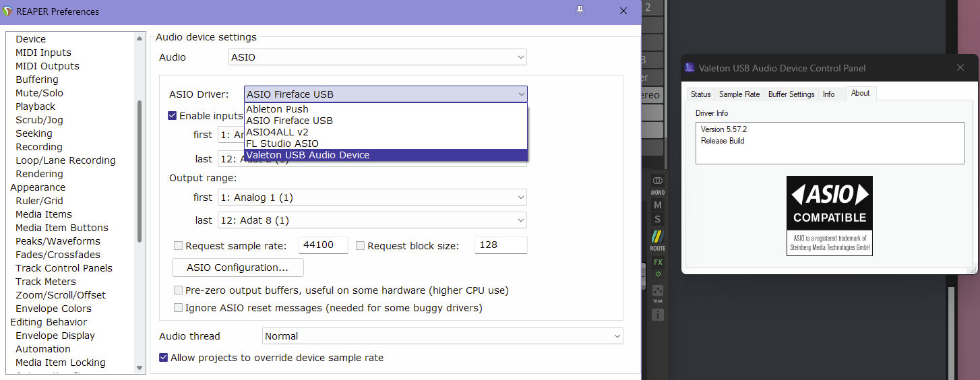Switch to the Info tab in Valeton panel

(829, 94)
